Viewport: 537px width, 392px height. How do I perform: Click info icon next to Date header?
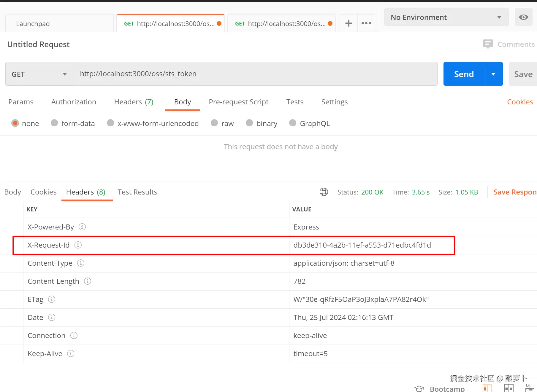tap(52, 317)
